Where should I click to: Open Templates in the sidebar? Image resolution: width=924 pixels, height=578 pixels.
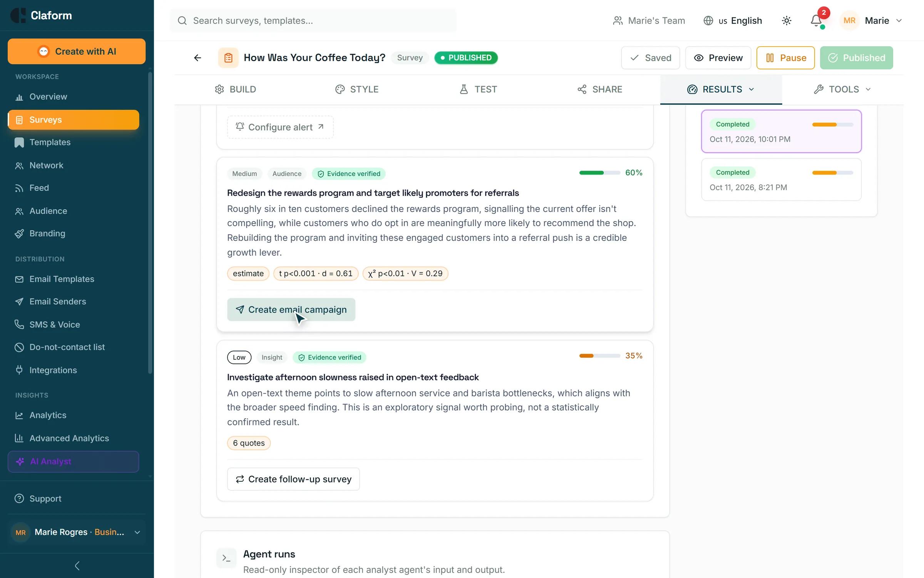(73, 142)
